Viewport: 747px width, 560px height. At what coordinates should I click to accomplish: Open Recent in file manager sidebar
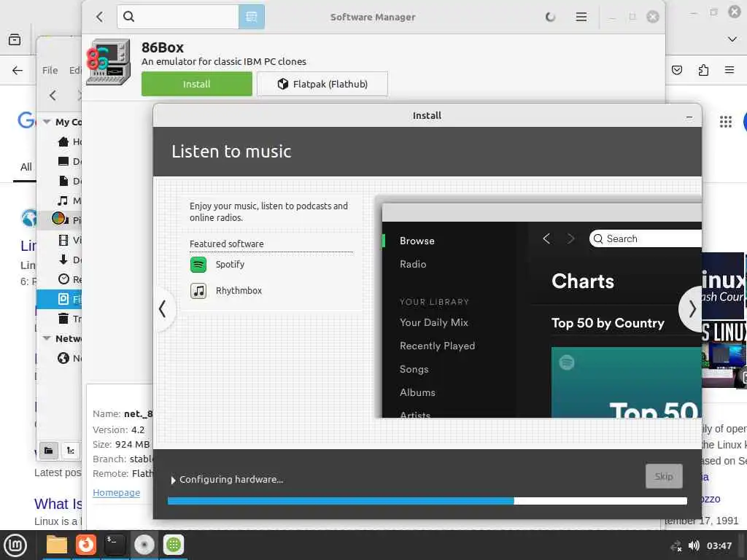click(69, 279)
